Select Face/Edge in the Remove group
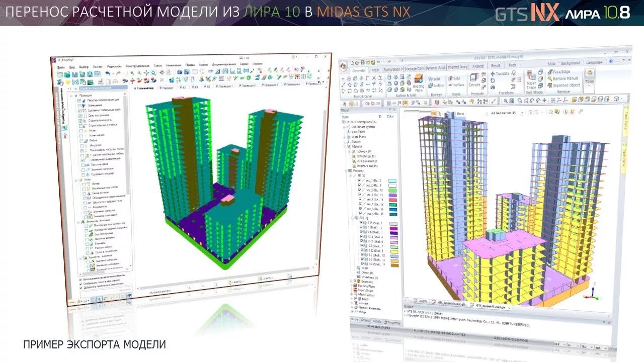The height and width of the screenshot is (362, 644). (x=559, y=72)
